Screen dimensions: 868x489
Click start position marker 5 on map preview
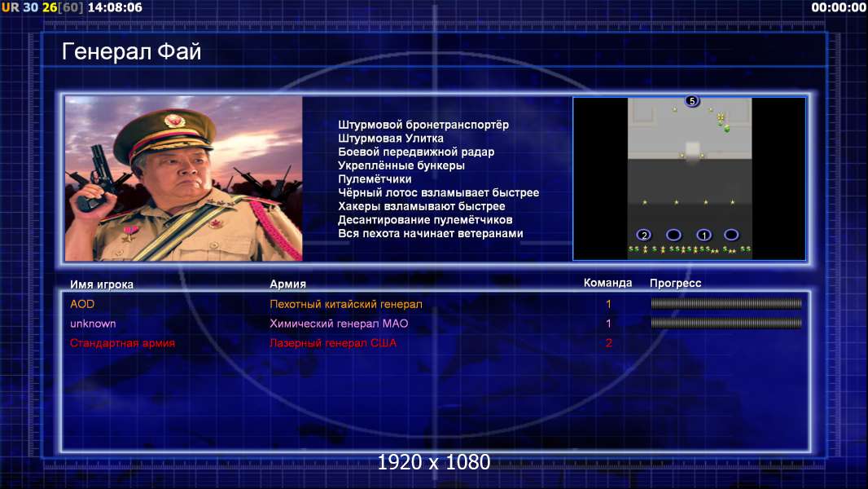point(692,101)
